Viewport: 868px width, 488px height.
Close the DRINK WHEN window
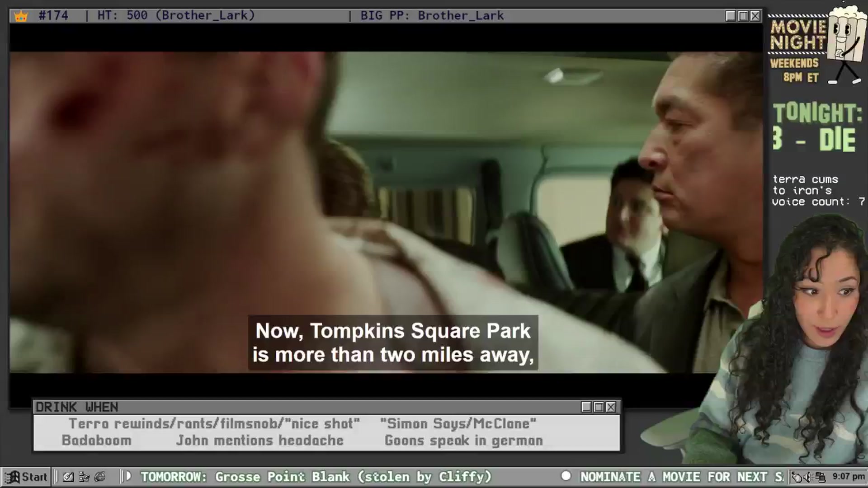(x=611, y=407)
